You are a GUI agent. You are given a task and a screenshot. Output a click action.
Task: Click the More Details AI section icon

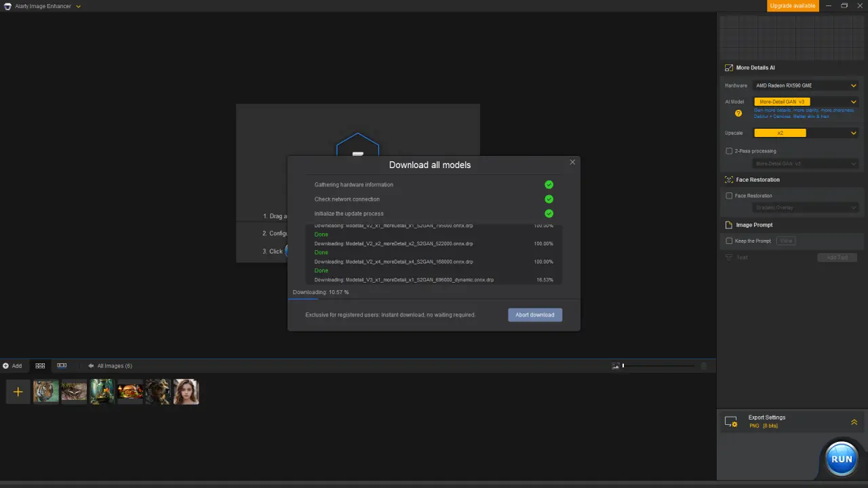(x=729, y=68)
